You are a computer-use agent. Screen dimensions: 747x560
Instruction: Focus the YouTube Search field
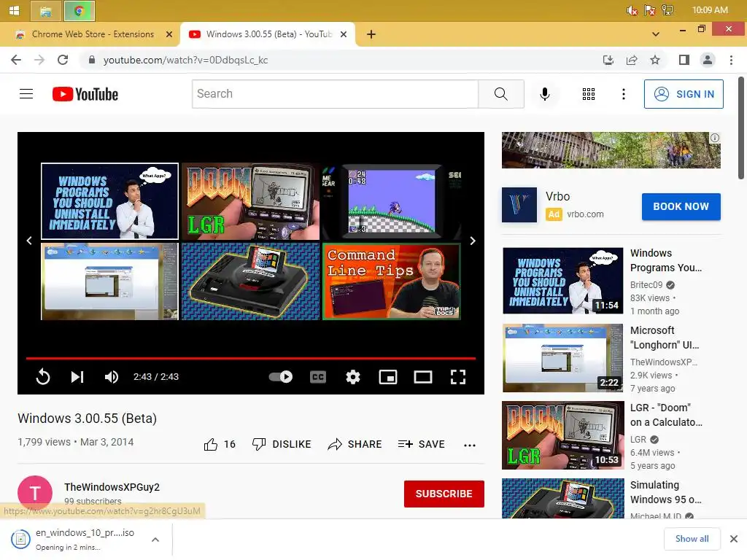[x=335, y=94]
